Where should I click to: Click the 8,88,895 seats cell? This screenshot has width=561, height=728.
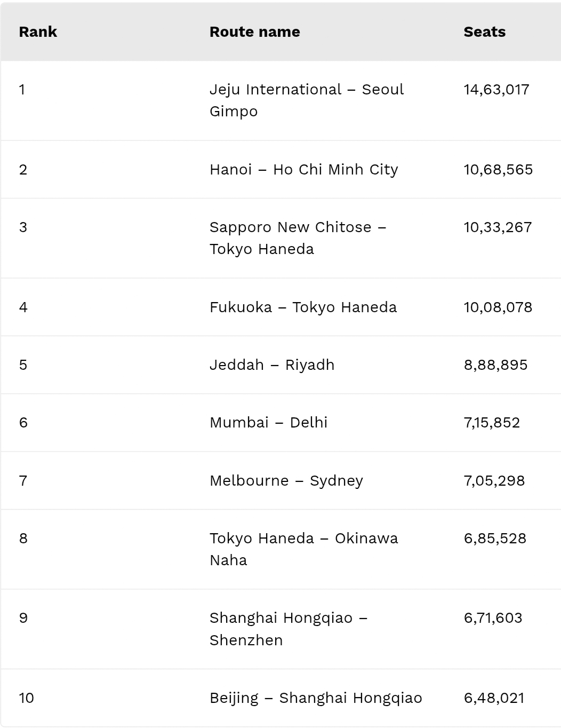495,365
